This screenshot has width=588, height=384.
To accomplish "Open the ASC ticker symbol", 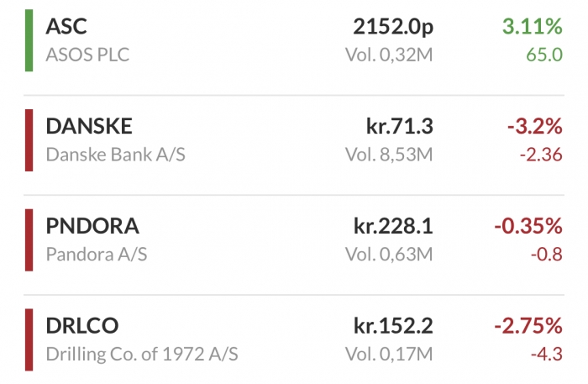I will click(66, 27).
